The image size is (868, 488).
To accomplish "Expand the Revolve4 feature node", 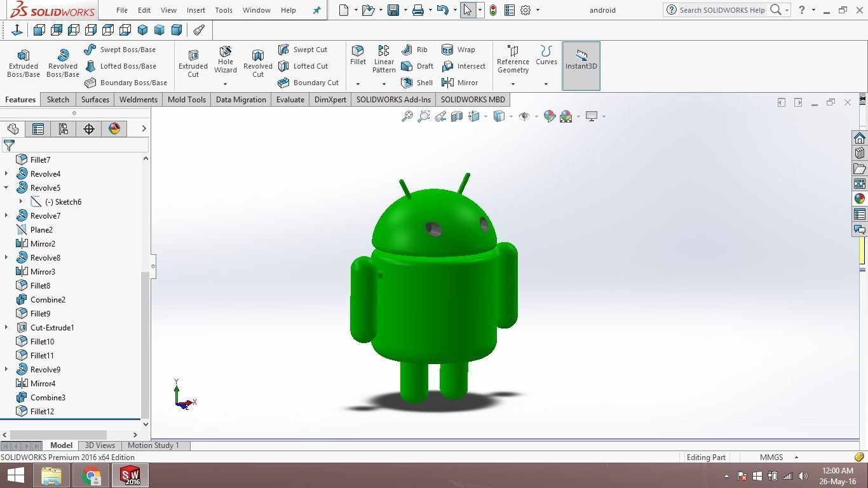I will pos(6,174).
